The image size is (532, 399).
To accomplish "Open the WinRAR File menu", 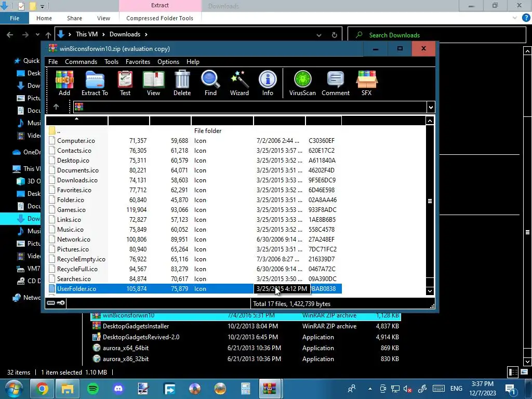I will tap(53, 62).
